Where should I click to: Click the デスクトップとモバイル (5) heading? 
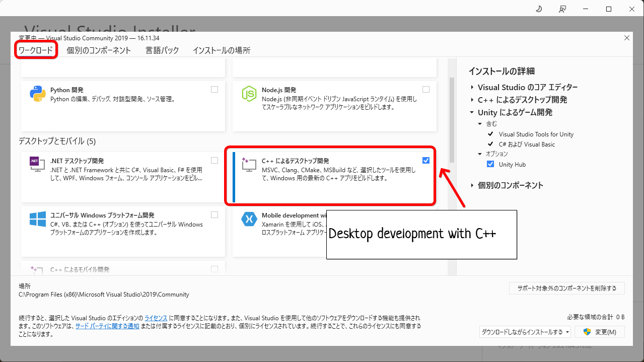[57, 141]
